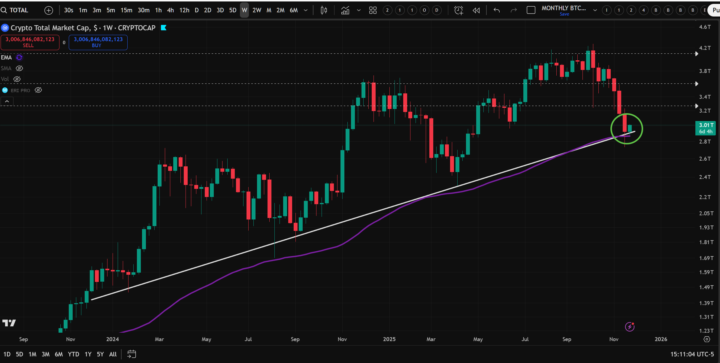Set date range to 1Y
The height and width of the screenshot is (363, 720).
click(x=88, y=354)
